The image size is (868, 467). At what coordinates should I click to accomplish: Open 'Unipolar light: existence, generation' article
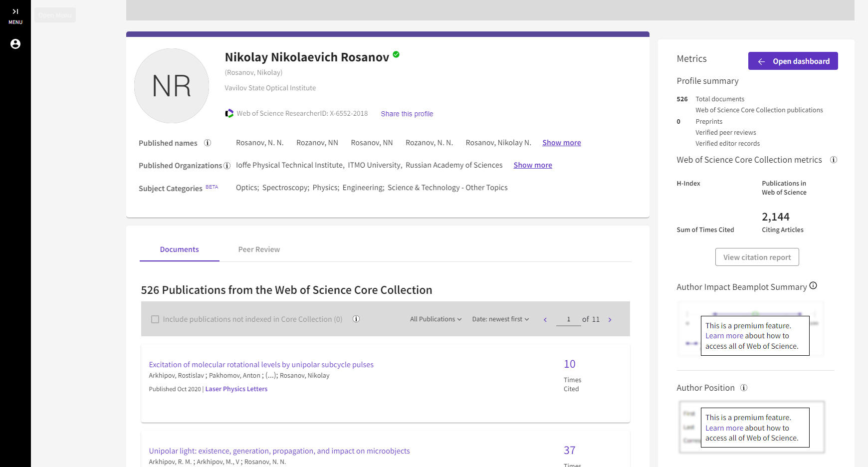279,451
